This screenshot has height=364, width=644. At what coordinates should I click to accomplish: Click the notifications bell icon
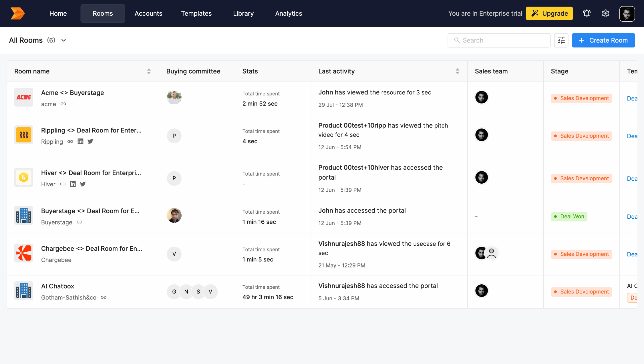586,13
